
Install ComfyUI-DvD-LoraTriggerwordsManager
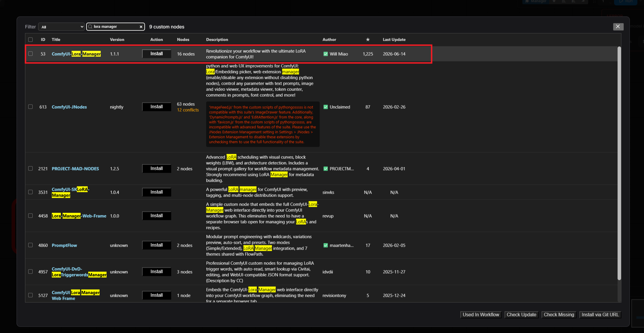(157, 272)
